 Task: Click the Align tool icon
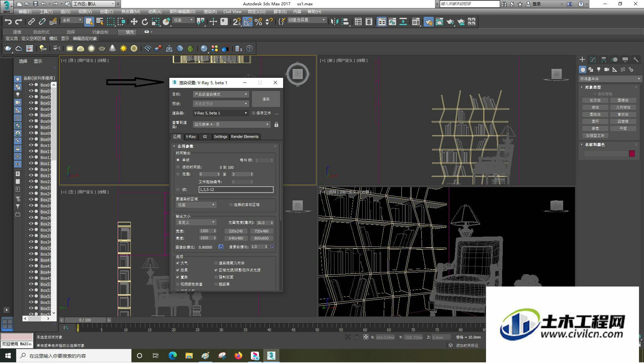(x=345, y=22)
